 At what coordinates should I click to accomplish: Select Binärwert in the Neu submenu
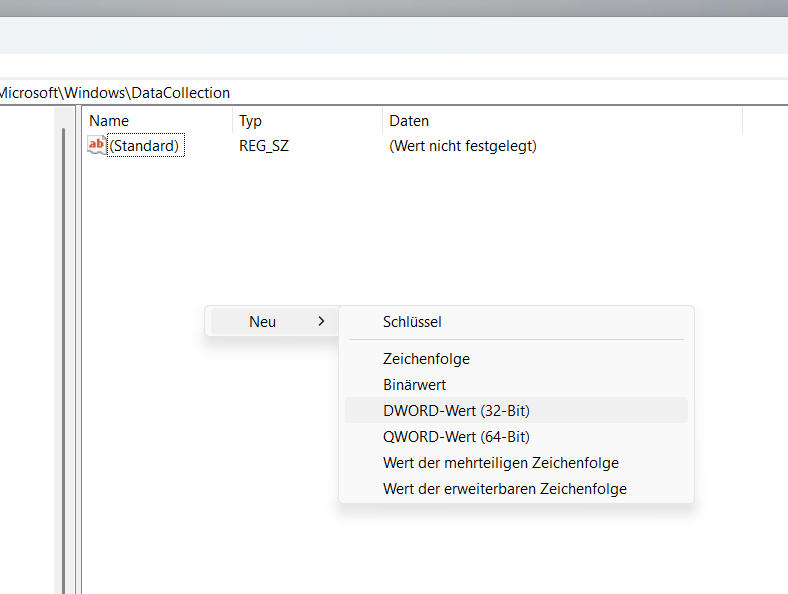pos(414,384)
